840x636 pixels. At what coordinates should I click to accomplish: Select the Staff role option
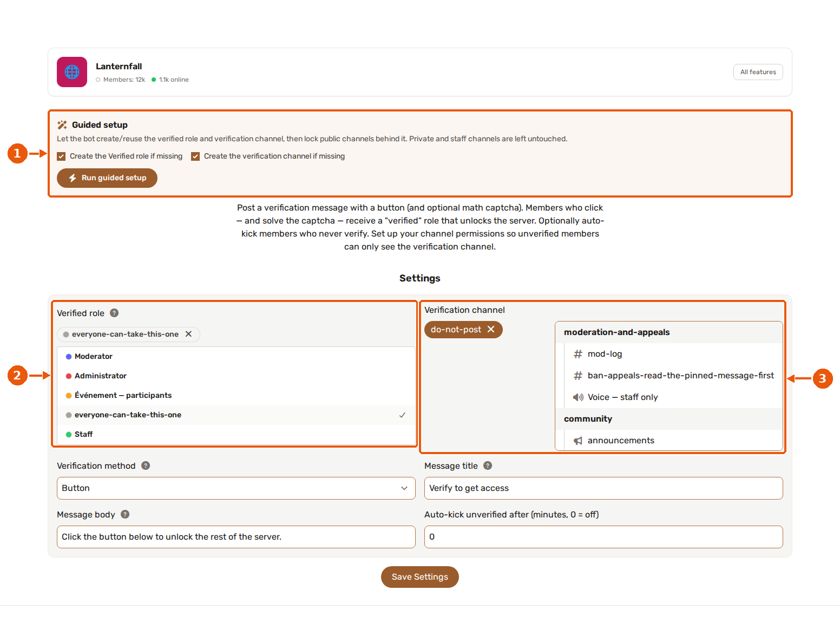[236, 435]
